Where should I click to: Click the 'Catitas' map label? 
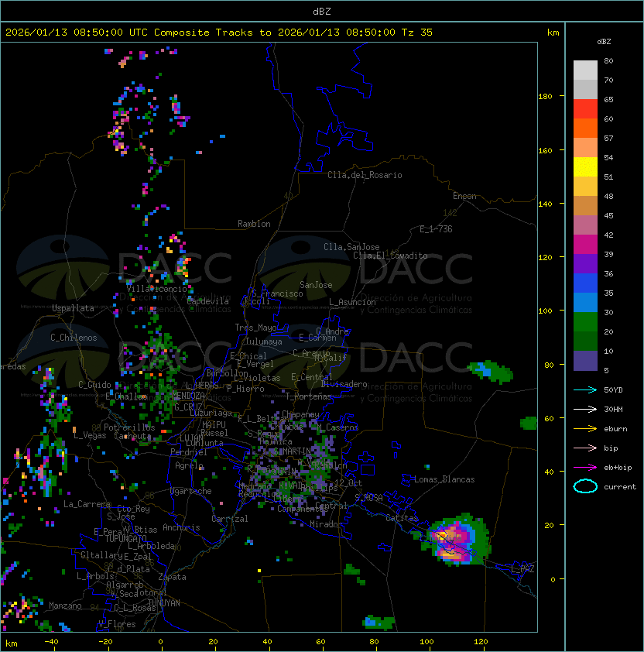(x=402, y=518)
